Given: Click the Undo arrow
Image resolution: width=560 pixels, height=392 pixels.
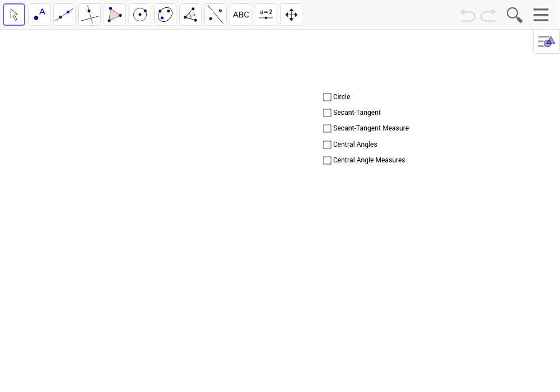Looking at the screenshot, I should pos(468,15).
